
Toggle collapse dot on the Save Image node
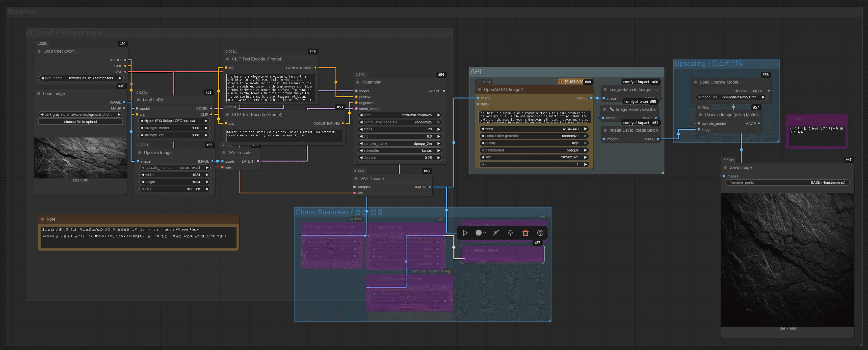coord(725,168)
